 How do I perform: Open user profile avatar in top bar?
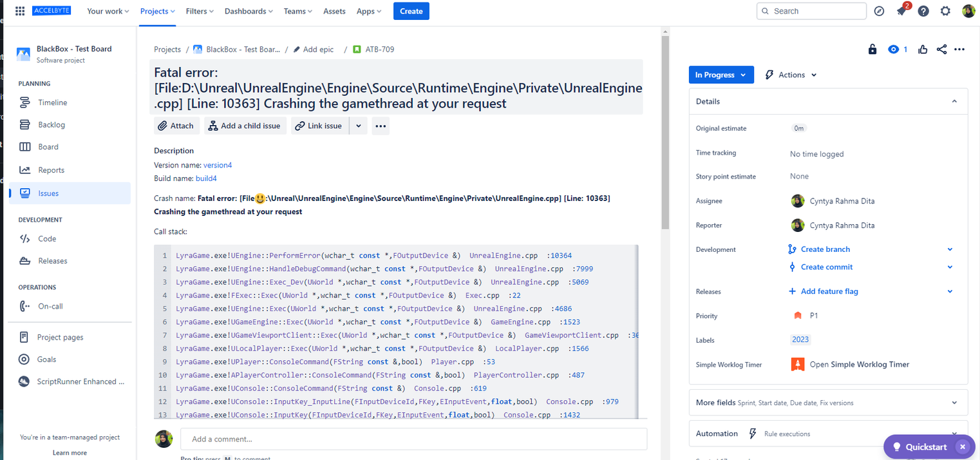click(x=968, y=11)
